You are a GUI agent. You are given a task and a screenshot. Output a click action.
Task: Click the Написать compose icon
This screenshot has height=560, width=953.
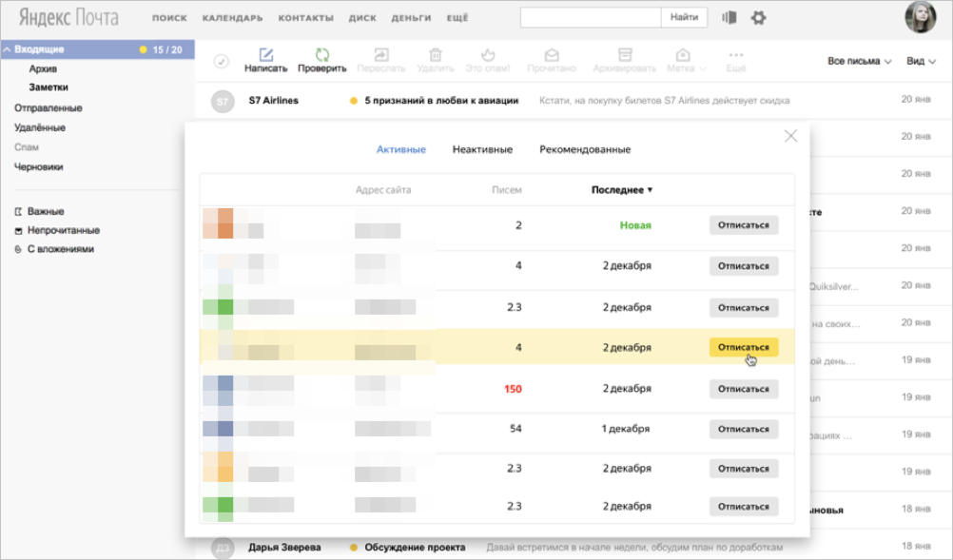(265, 54)
